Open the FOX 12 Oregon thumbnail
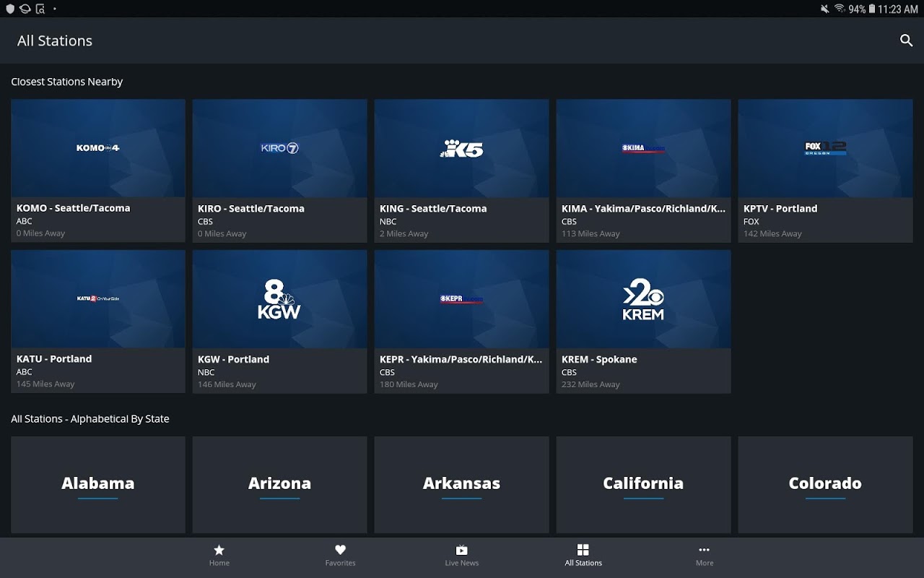 tap(826, 148)
